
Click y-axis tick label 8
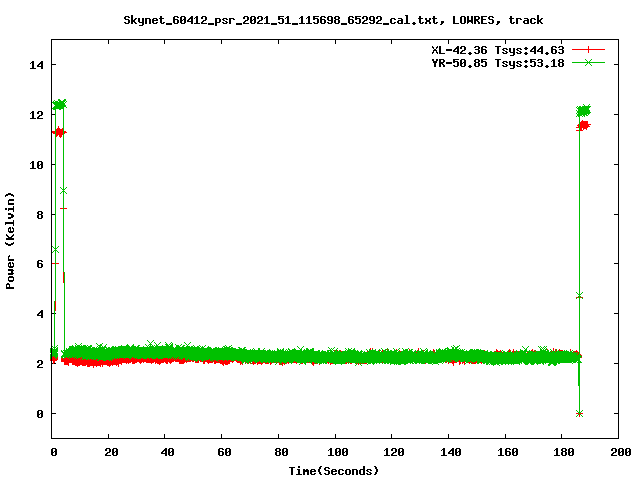pos(40,215)
